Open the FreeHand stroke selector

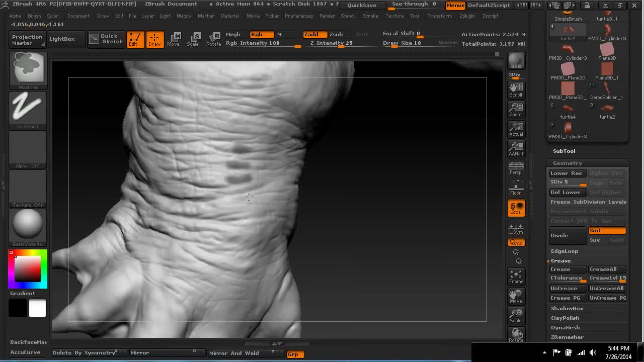(x=28, y=109)
